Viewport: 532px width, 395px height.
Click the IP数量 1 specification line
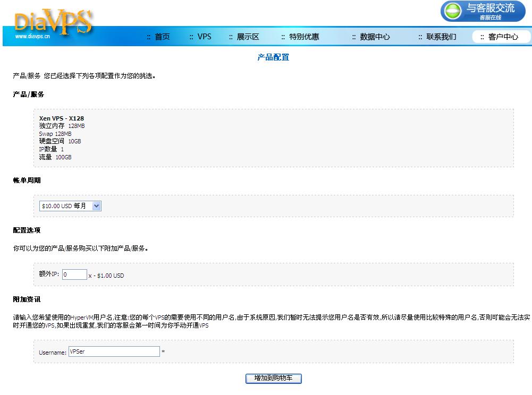pos(51,149)
